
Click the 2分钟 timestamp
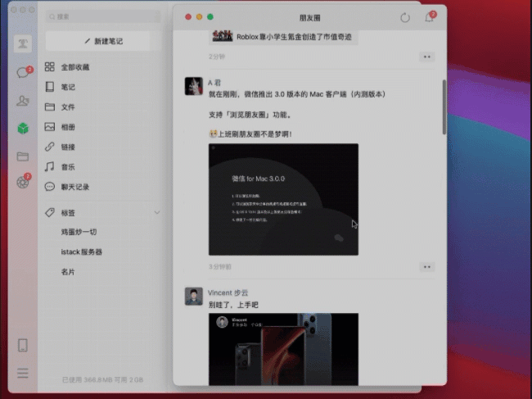[x=217, y=57]
